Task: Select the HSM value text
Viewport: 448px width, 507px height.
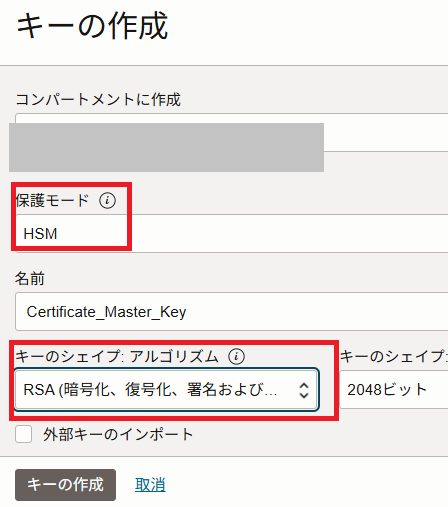Action: click(40, 234)
